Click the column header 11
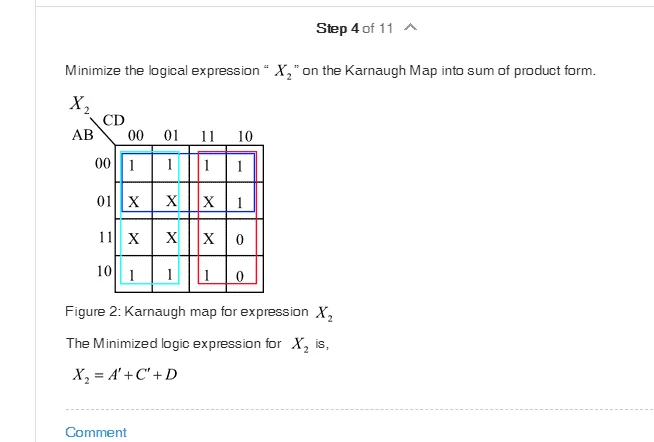The width and height of the screenshot is (654, 442). [x=207, y=136]
